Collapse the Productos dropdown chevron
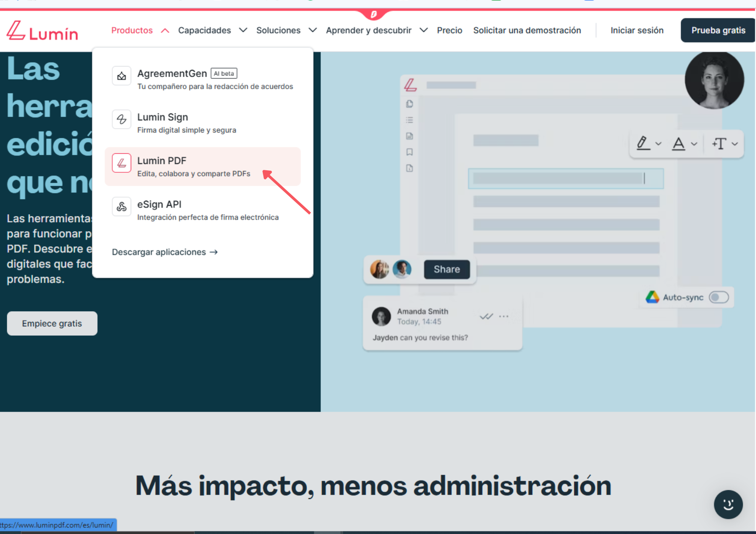 tap(165, 31)
